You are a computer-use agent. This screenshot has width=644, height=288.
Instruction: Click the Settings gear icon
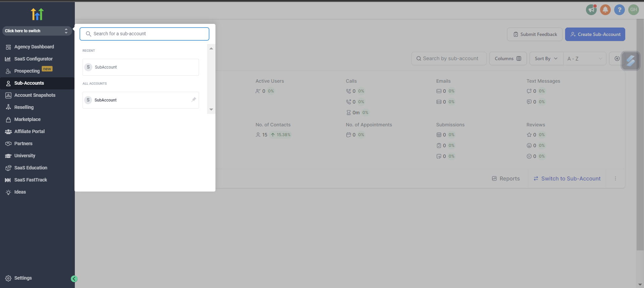pyautogui.click(x=8, y=278)
